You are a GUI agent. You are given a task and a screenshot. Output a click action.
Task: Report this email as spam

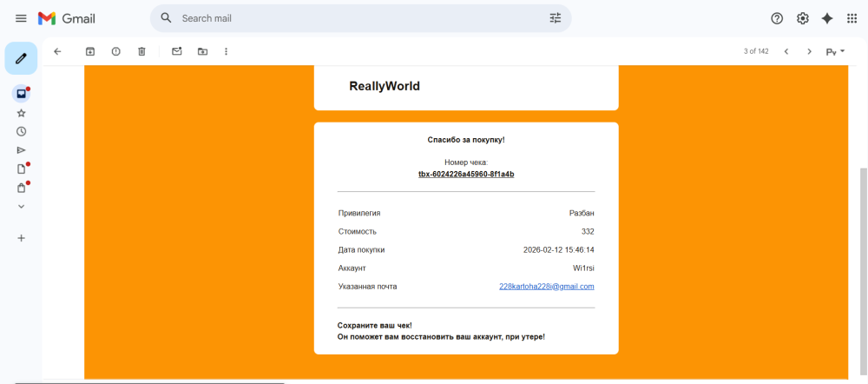pyautogui.click(x=115, y=51)
